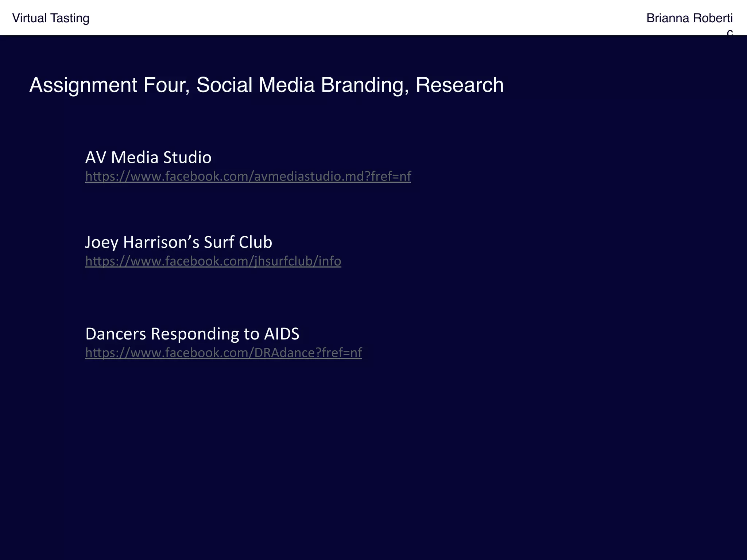Select the 'Virtual Tasting' header text

pyautogui.click(x=51, y=18)
